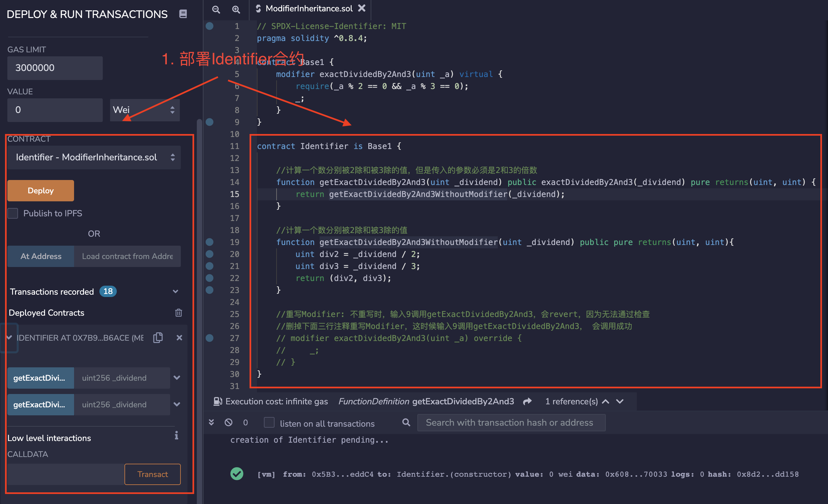The width and height of the screenshot is (828, 504).
Task: Copy the deployed Identifier contract address
Action: (x=158, y=337)
